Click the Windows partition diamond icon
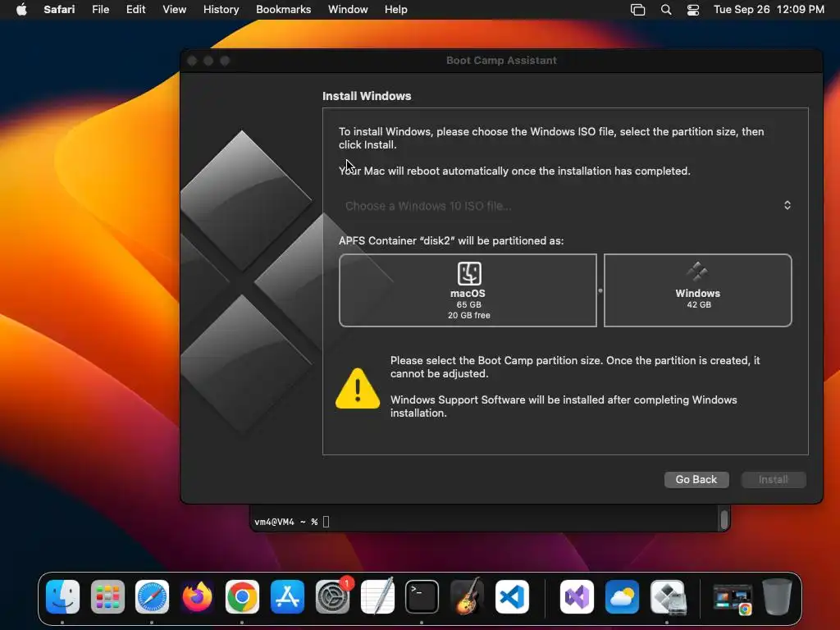The width and height of the screenshot is (840, 630). (x=697, y=272)
